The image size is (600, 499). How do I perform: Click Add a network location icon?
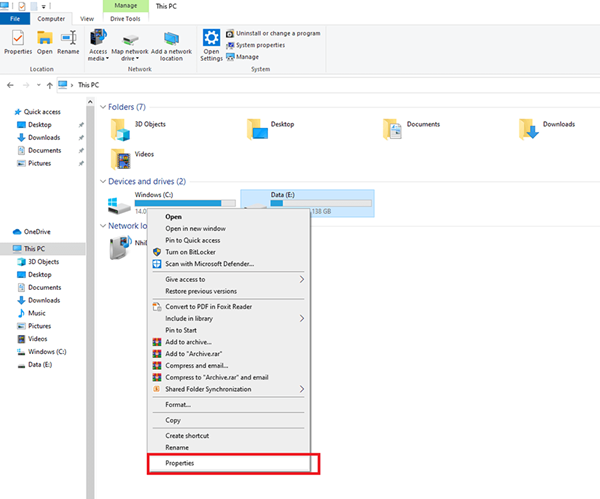point(171,43)
